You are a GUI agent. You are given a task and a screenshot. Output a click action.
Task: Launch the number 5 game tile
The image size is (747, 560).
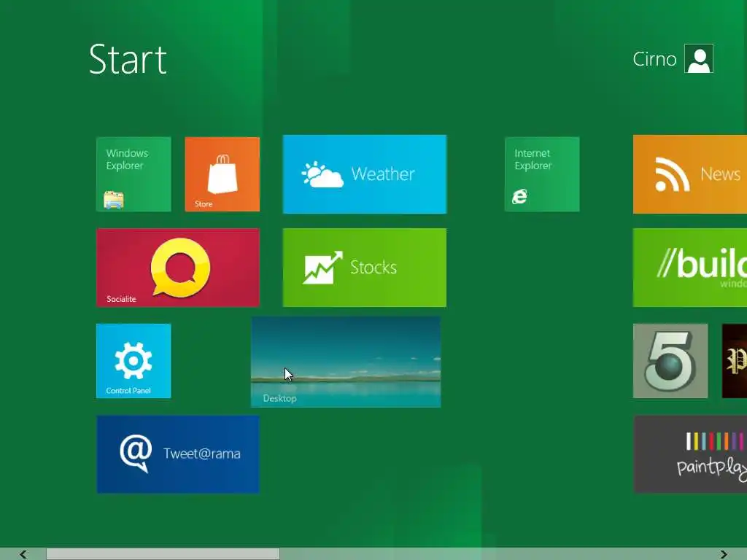click(x=670, y=361)
